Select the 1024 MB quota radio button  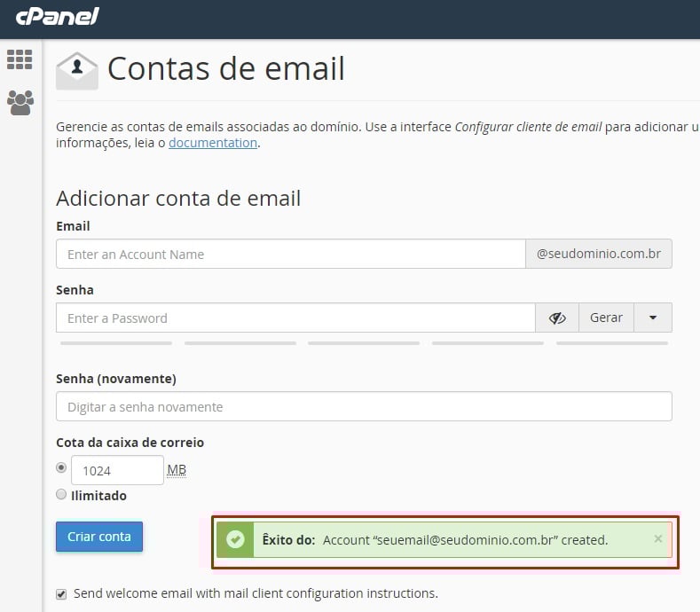[61, 467]
